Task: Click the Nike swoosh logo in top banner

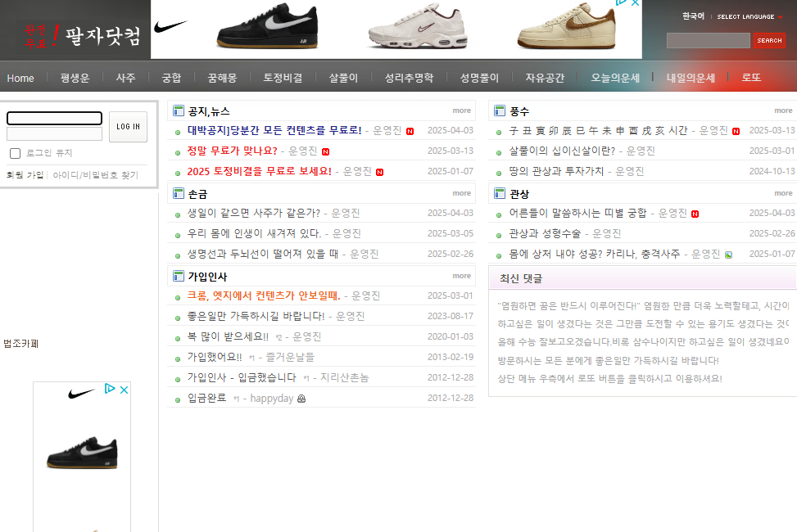Action: (170, 26)
